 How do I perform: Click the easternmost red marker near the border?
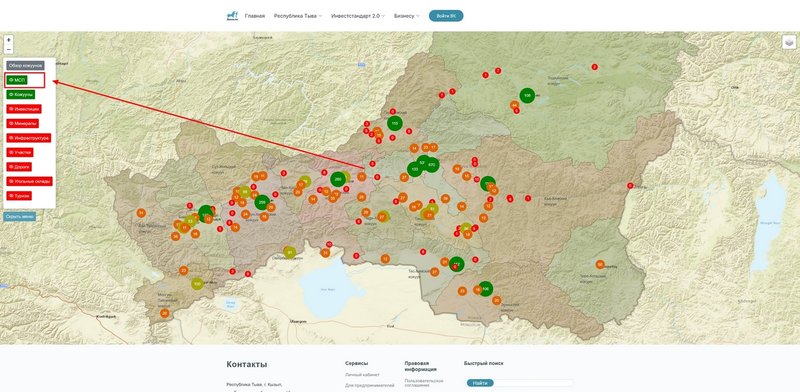click(x=630, y=186)
